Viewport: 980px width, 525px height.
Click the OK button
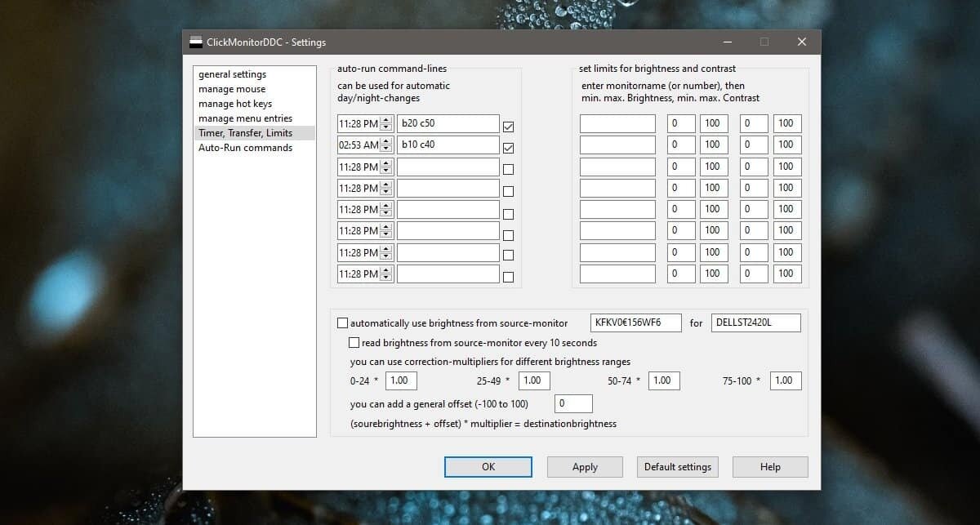click(488, 467)
